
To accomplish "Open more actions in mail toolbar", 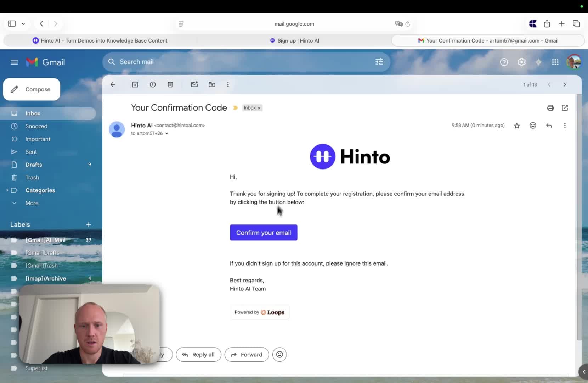I will point(228,84).
